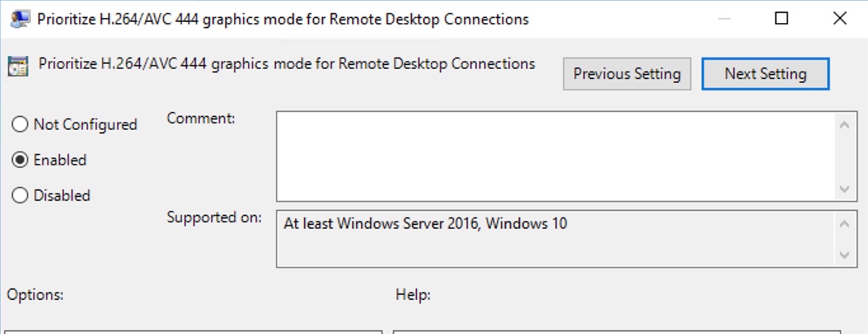Minimize the policy setting window

724,19
